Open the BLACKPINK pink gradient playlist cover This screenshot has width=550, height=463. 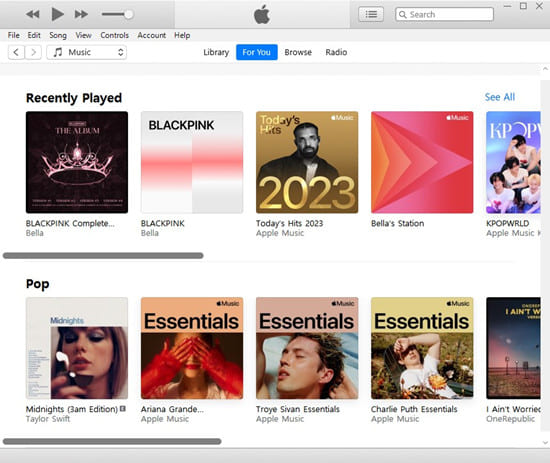(x=192, y=162)
